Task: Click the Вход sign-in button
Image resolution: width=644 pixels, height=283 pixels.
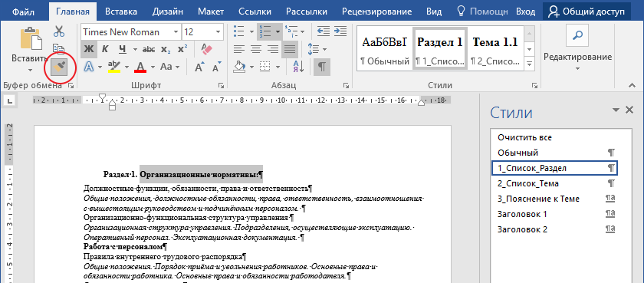Action: coord(525,11)
